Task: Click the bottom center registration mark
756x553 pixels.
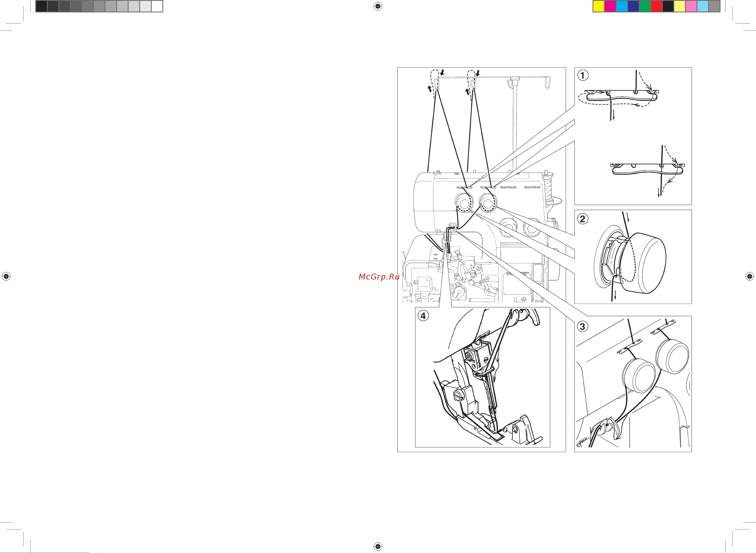Action: 378,547
